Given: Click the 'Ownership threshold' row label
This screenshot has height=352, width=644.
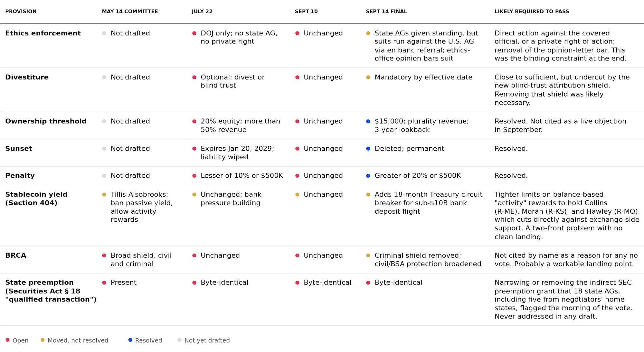Looking at the screenshot, I should (46, 121).
